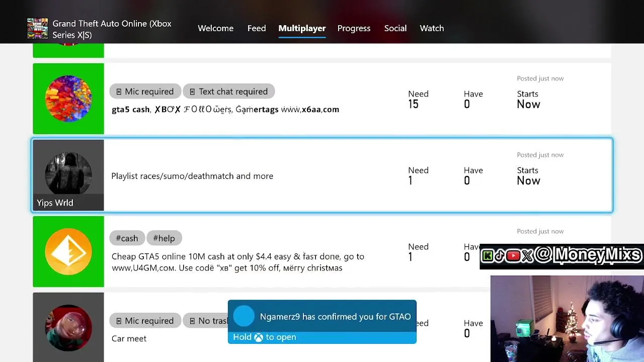Click the Have 0 count on Playlist races post

[473, 176]
